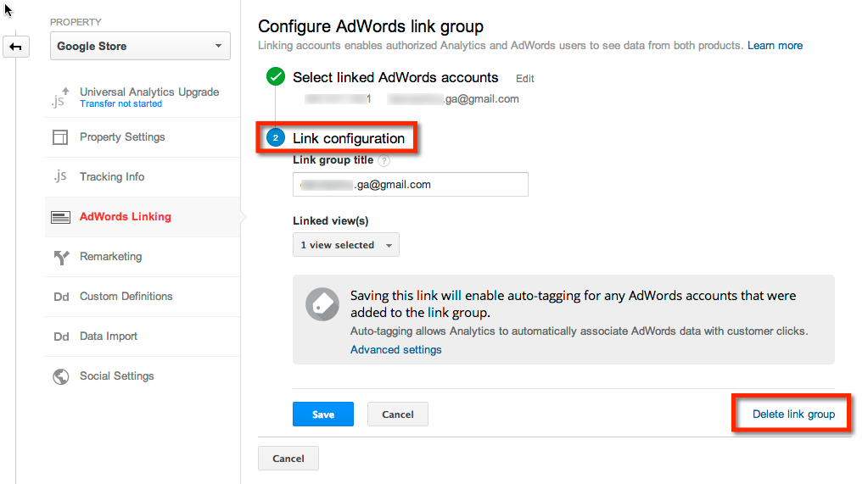
Task: Click Edit next to linked AdWords accounts
Action: 524,79
